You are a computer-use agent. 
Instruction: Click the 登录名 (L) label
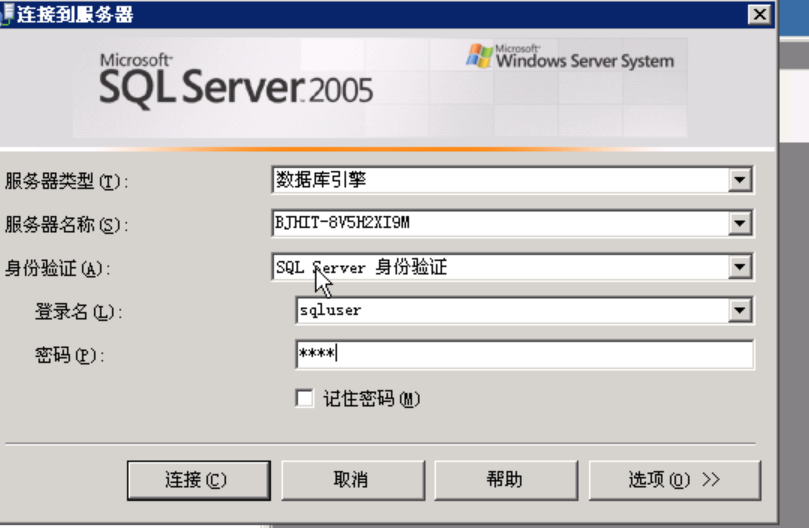coord(78,312)
